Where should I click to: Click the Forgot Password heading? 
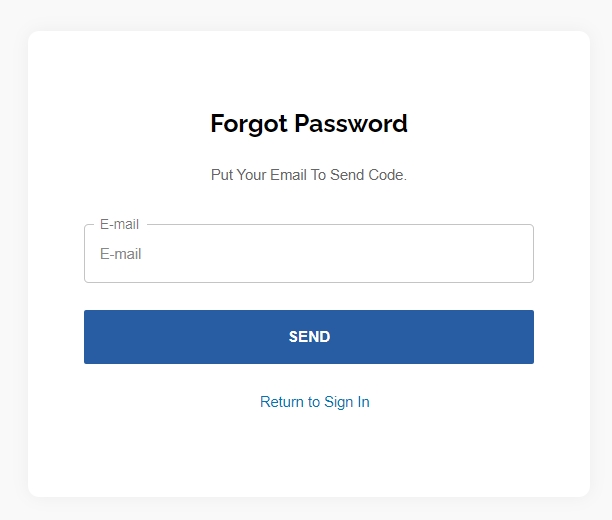(309, 124)
